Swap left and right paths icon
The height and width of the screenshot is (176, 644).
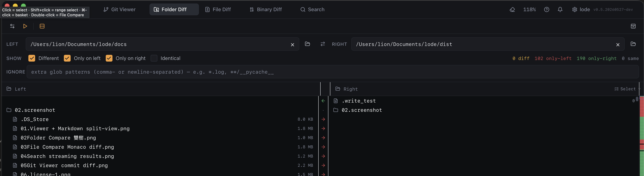323,44
